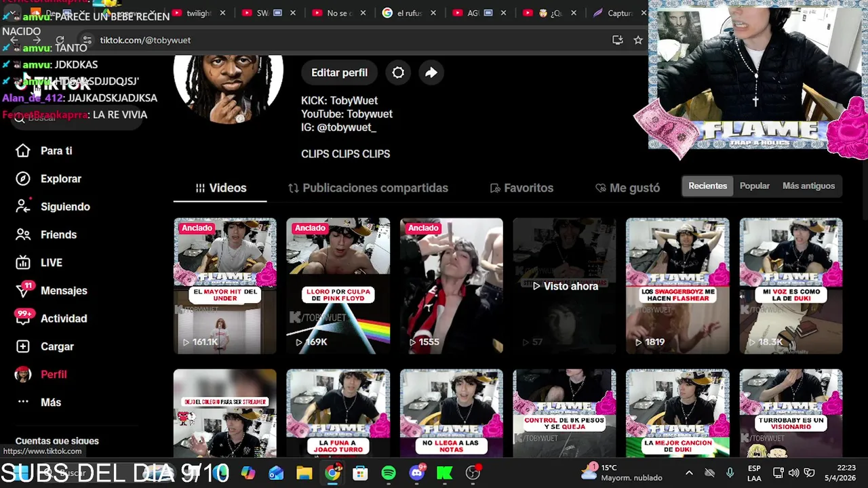868x488 pixels.
Task: Click the profile picture avatar
Action: click(x=229, y=88)
